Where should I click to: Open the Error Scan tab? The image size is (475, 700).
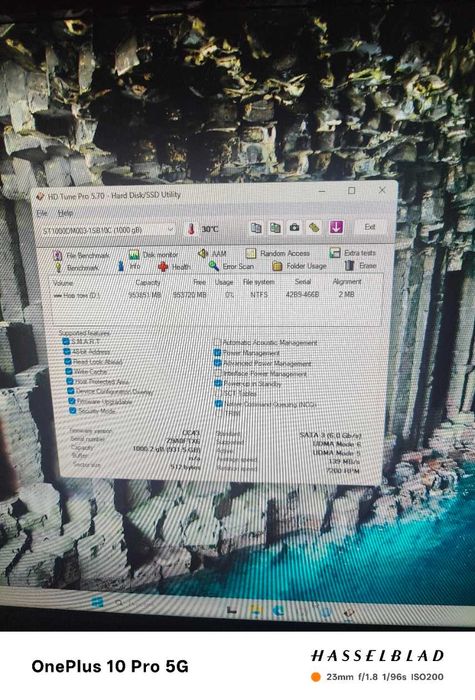click(x=231, y=266)
